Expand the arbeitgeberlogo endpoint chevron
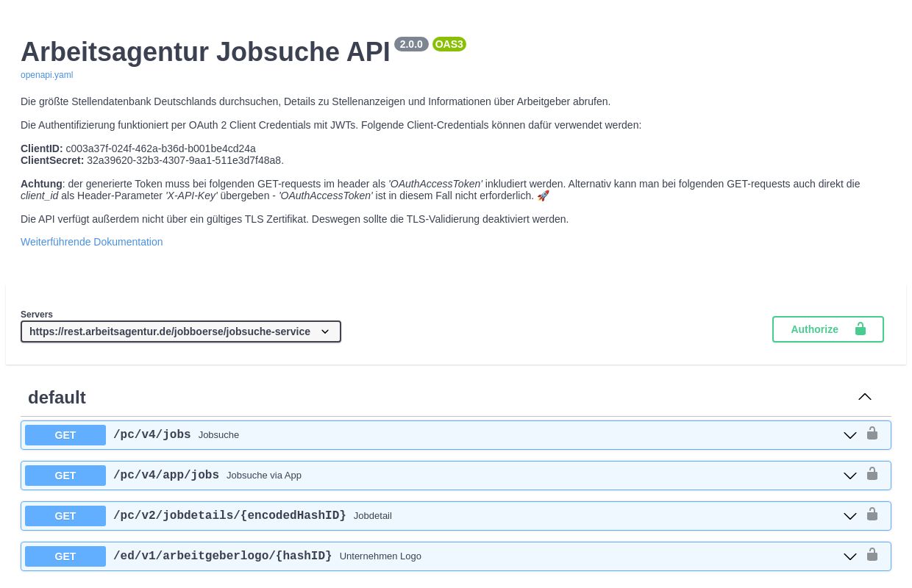912x588 pixels. tap(850, 556)
